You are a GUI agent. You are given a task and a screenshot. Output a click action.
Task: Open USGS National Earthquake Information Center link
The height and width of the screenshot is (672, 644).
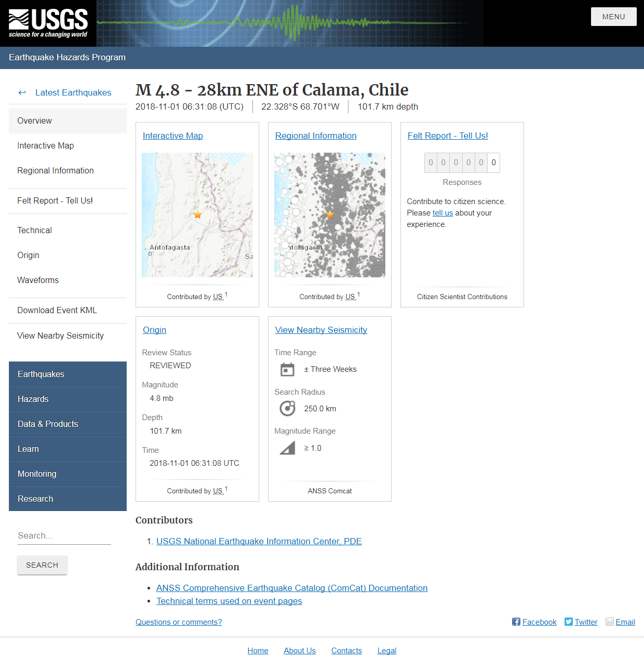click(259, 541)
